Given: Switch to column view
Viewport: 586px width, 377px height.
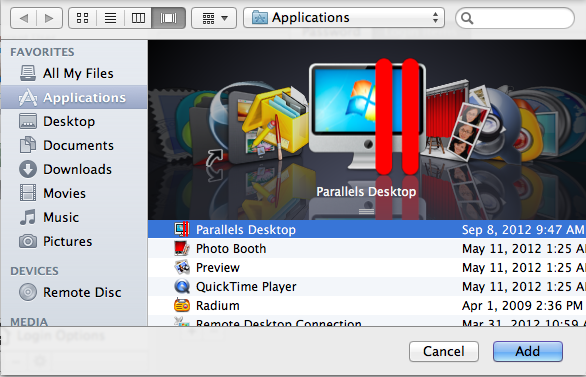Looking at the screenshot, I should (138, 18).
